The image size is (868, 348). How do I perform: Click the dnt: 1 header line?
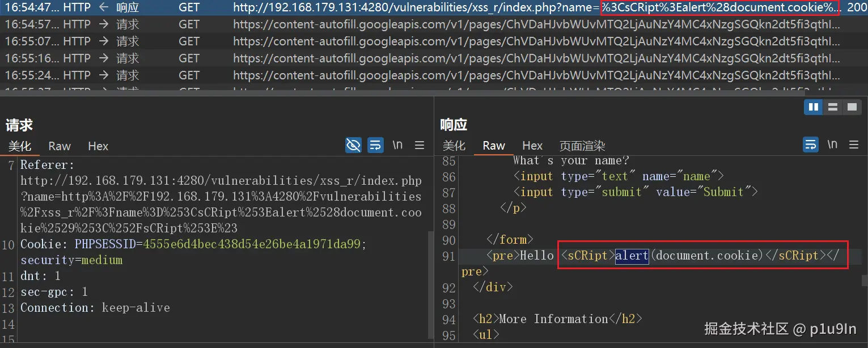40,276
